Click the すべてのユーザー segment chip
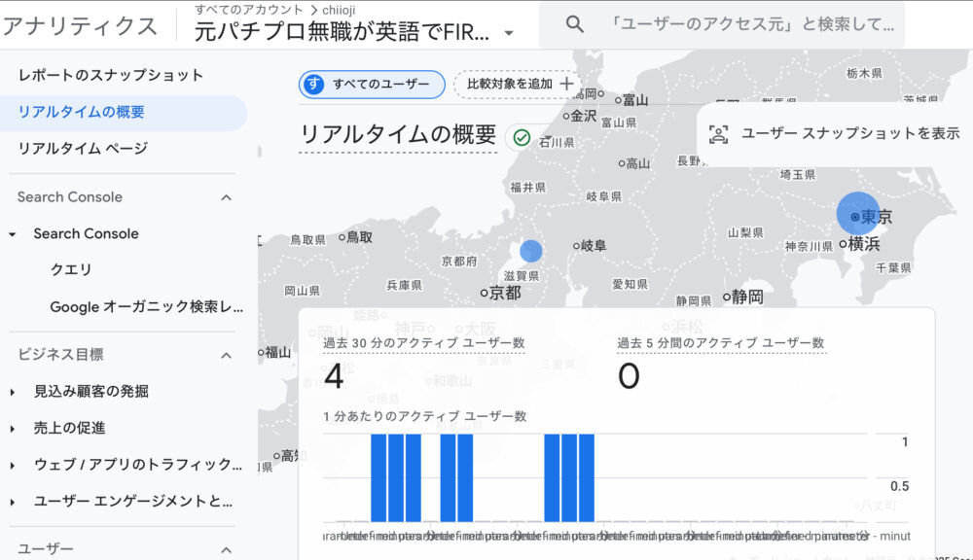This screenshot has height=560, width=973. click(372, 85)
